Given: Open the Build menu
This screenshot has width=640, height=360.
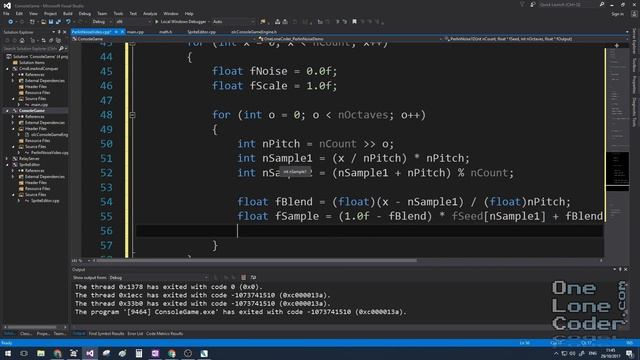Looking at the screenshot, I should coord(67,13).
